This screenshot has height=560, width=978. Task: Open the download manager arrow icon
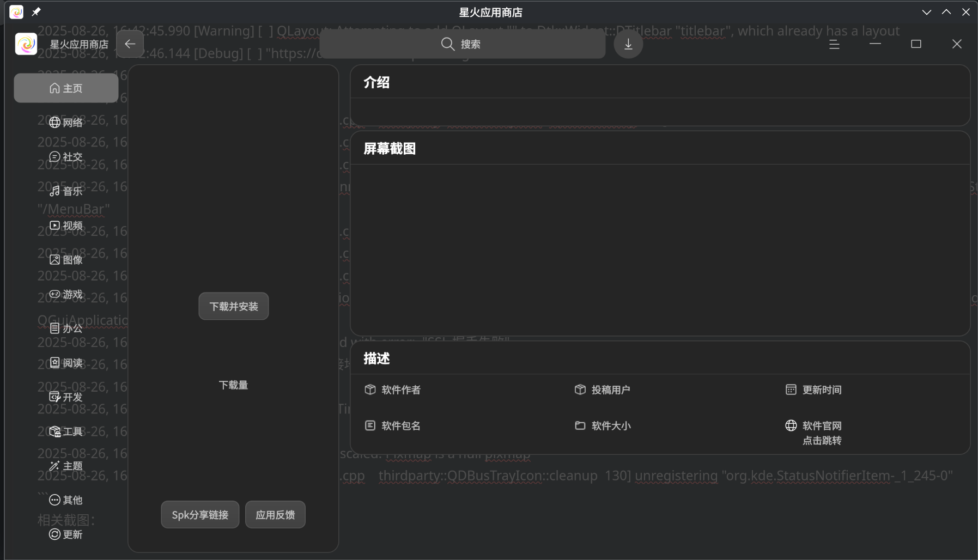coord(628,44)
